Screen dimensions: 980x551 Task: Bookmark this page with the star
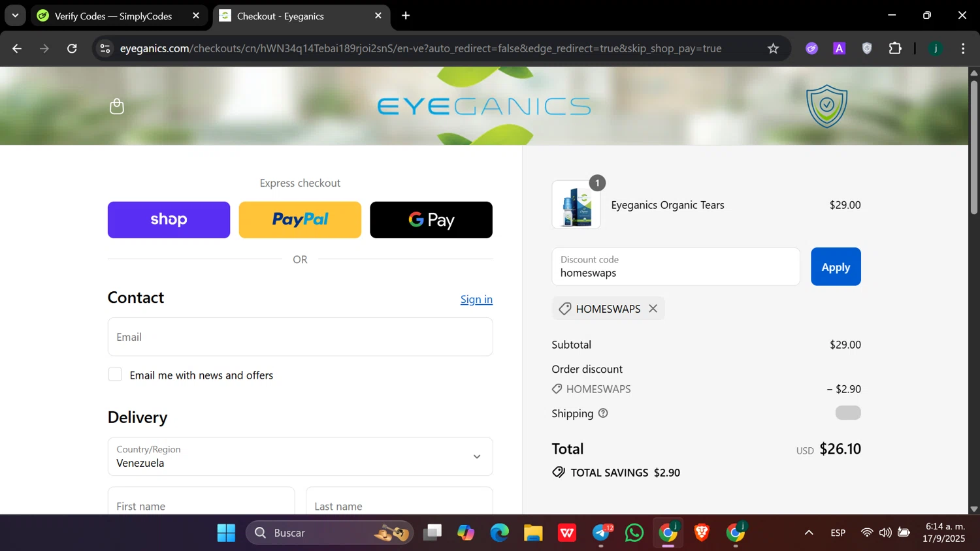tap(773, 48)
